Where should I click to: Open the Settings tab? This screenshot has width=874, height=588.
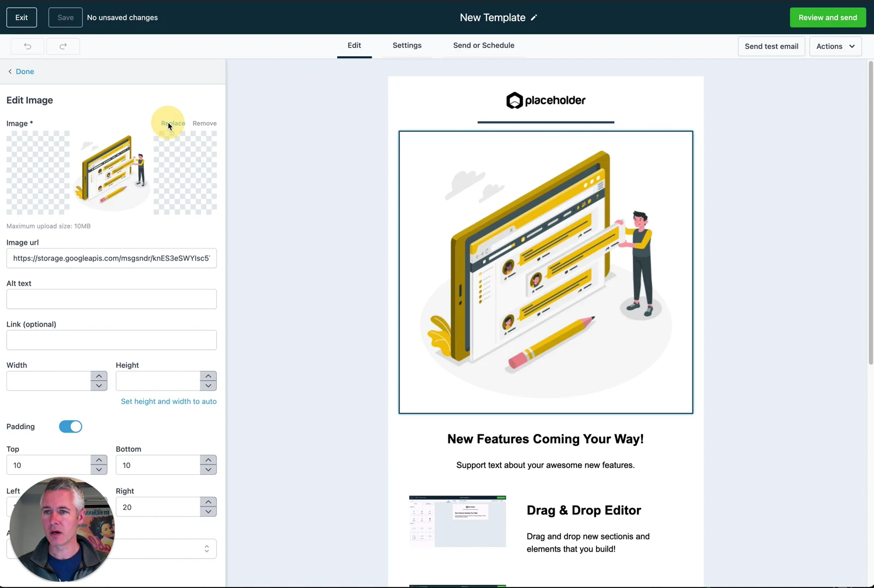point(407,45)
